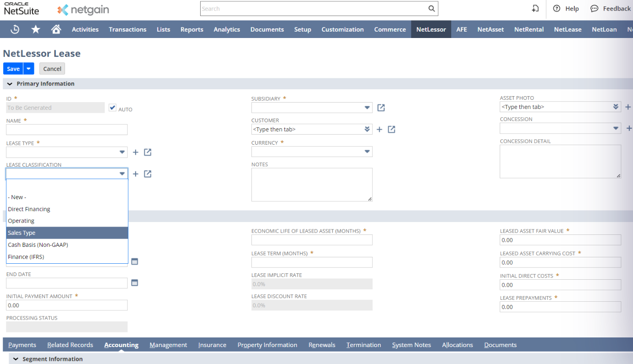This screenshot has width=633, height=364.
Task: Open the Shortcuts star icon
Action: coord(36,29)
